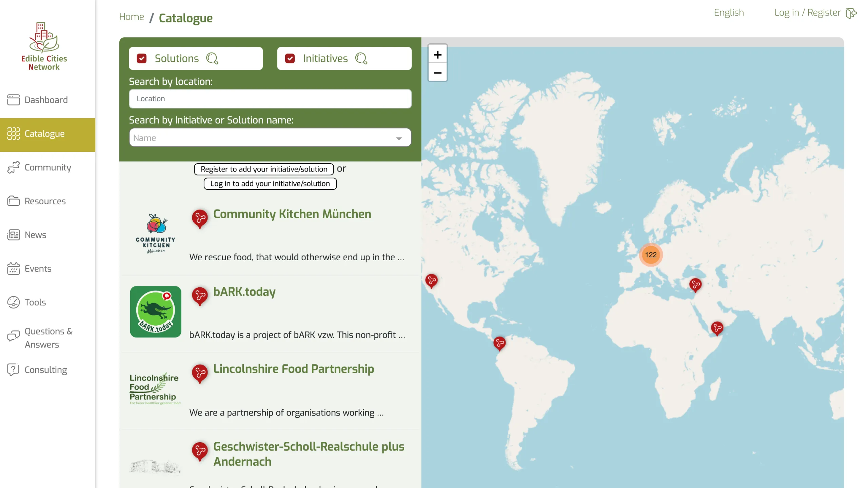Click the Events calendar icon

(14, 268)
